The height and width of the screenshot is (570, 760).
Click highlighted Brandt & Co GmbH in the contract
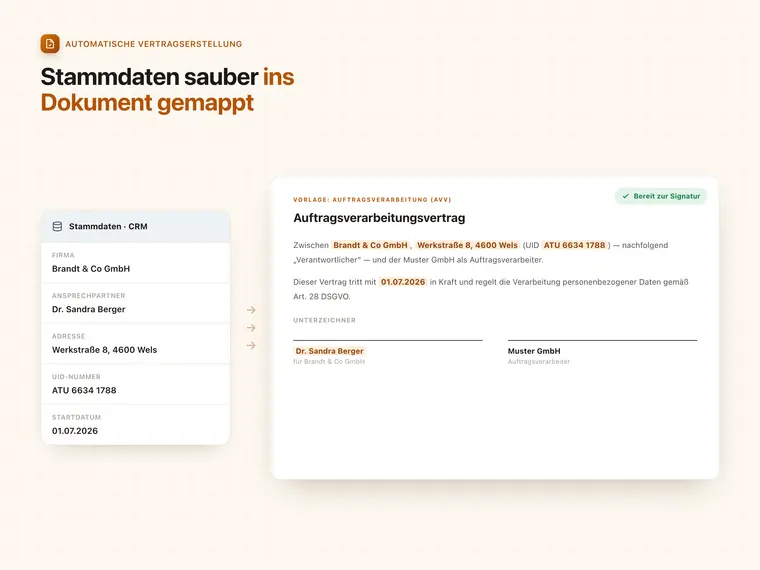(x=371, y=245)
